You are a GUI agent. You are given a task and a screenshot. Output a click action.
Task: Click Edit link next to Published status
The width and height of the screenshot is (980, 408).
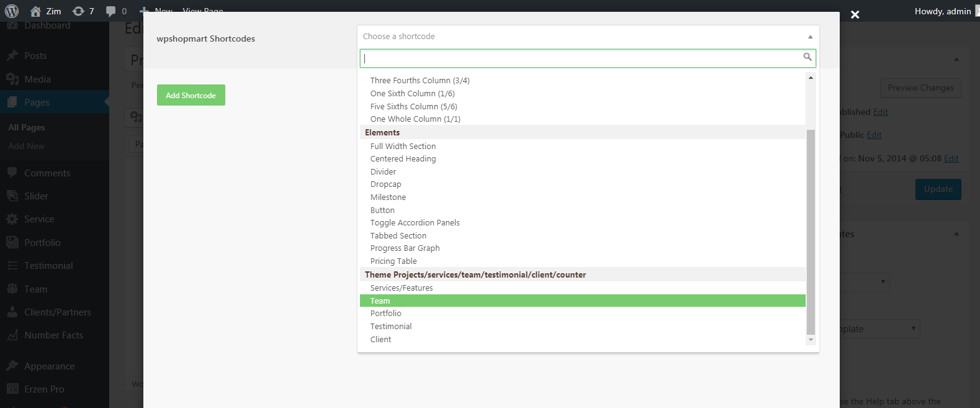click(x=881, y=112)
